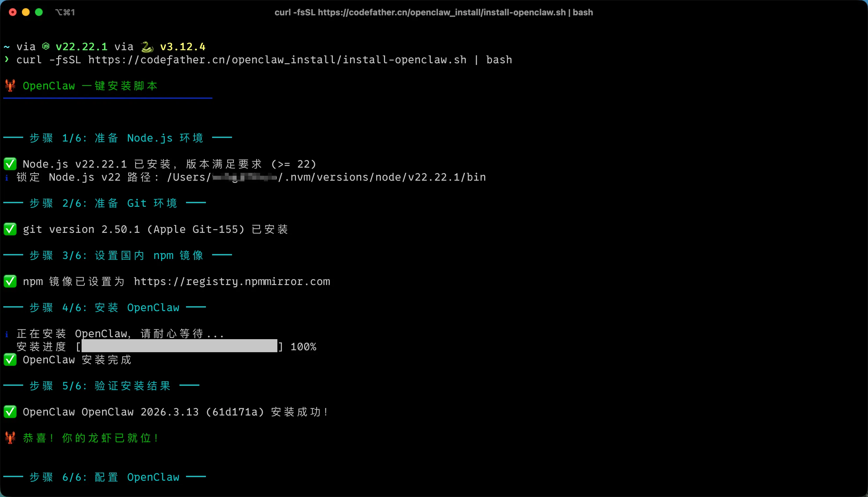Click green checkmark beside OpenClaw 2026.3.13 line

point(10,412)
